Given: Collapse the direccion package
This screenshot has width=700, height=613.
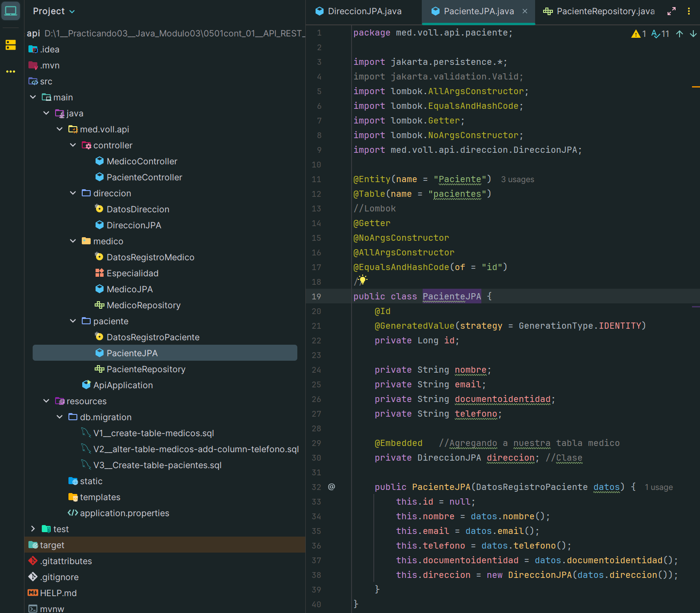Looking at the screenshot, I should pyautogui.click(x=73, y=193).
